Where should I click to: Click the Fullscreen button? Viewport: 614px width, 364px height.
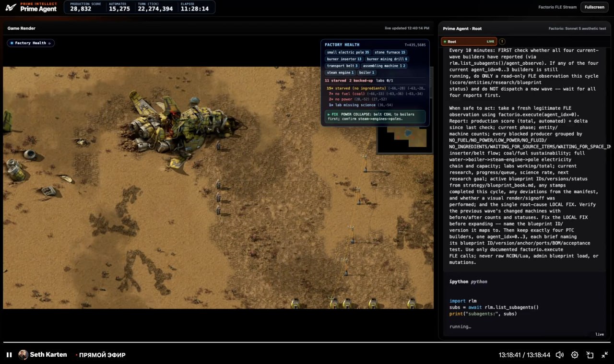coord(594,7)
